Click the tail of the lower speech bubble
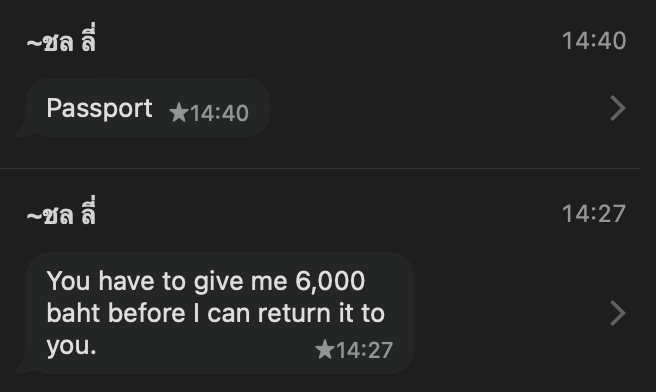The image size is (656, 392). 23,367
